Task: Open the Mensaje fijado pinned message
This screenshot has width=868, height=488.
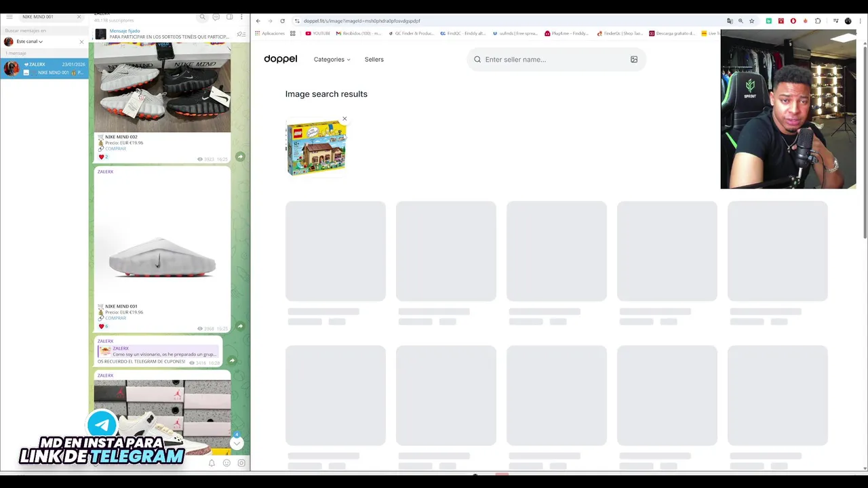Action: click(x=163, y=34)
